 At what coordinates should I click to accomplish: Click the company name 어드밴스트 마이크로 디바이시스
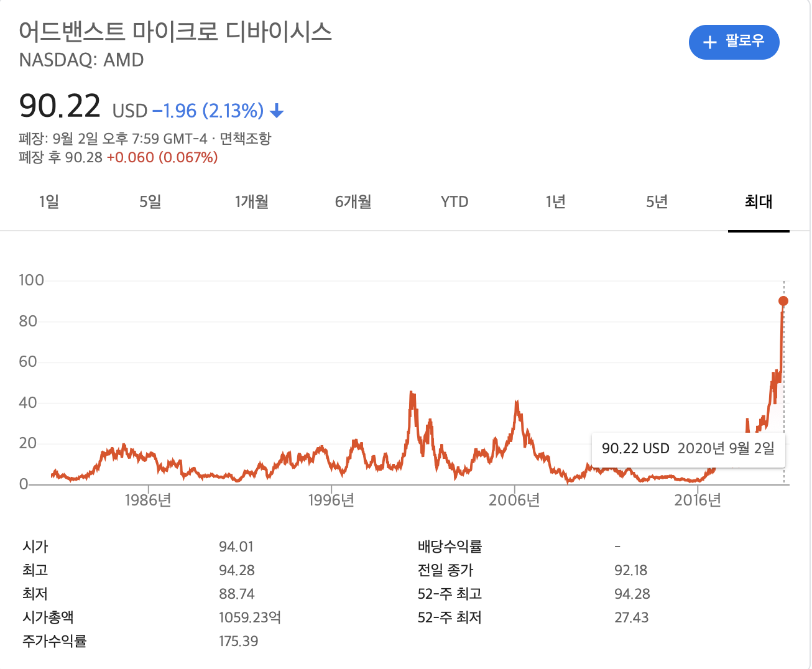[x=175, y=31]
